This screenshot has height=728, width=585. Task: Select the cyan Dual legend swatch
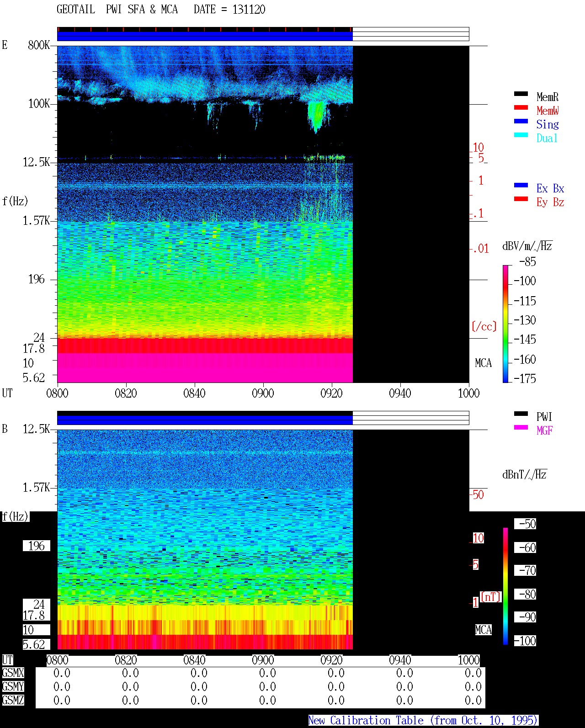(x=521, y=135)
